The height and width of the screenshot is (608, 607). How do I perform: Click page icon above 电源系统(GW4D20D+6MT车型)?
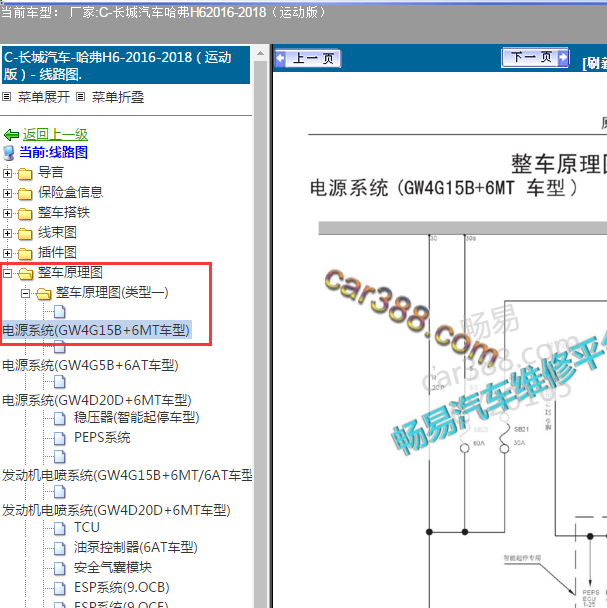(60, 382)
